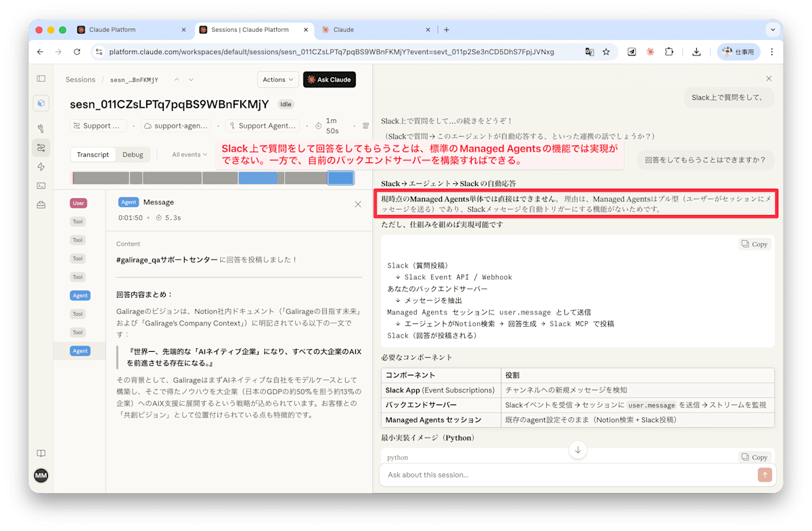Open the Chrome three-dot menu

coord(772,51)
